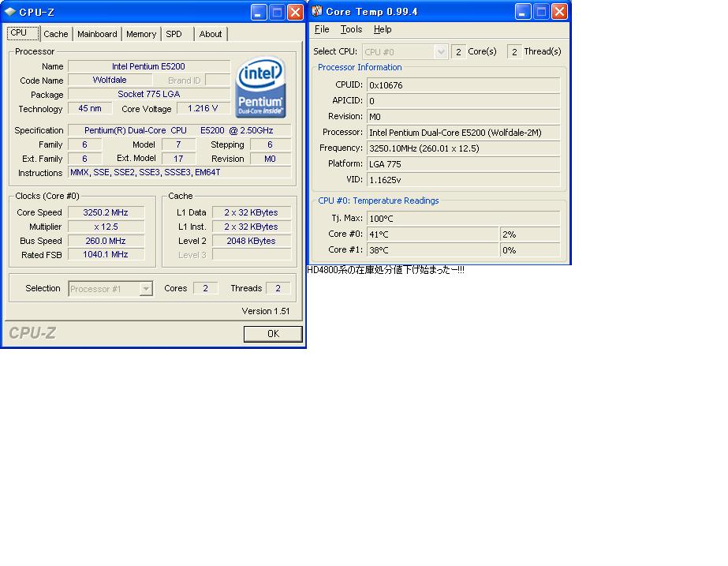Click the Ext. Model value '17'
The width and height of the screenshot is (728, 566).
[x=178, y=159]
